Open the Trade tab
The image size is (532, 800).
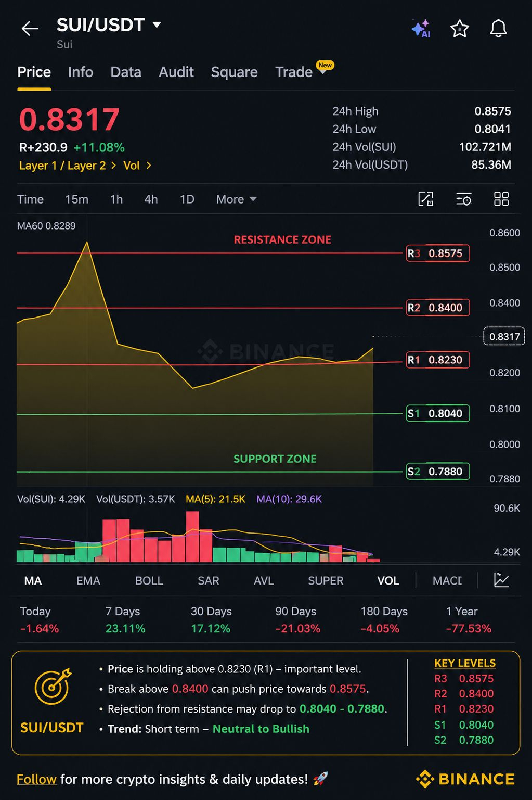(294, 72)
